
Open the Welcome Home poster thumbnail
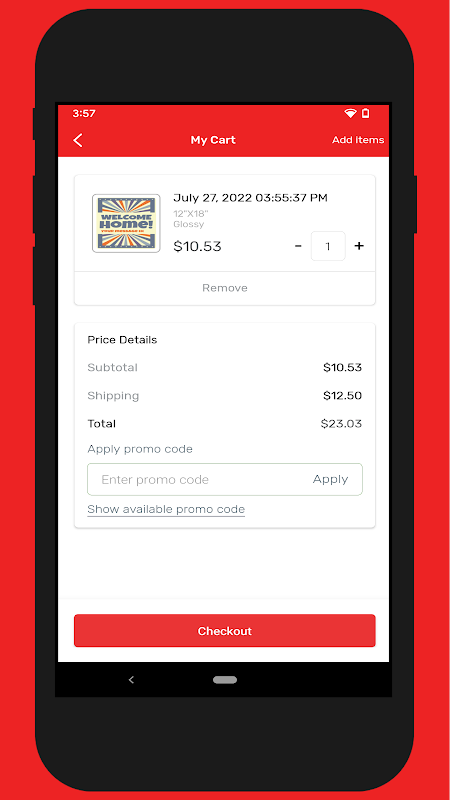[126, 223]
